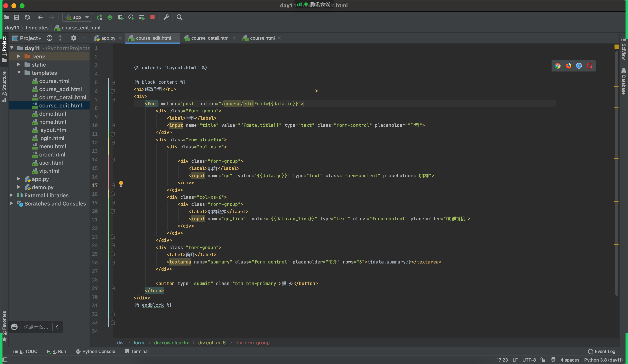Open preview in Safari browser icon
This screenshot has width=628, height=364.
pos(579,66)
